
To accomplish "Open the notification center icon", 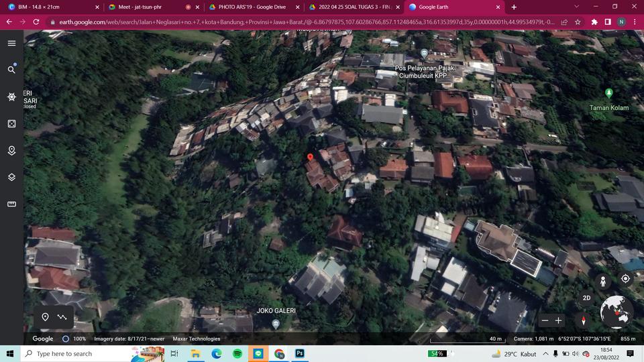I will [630, 353].
